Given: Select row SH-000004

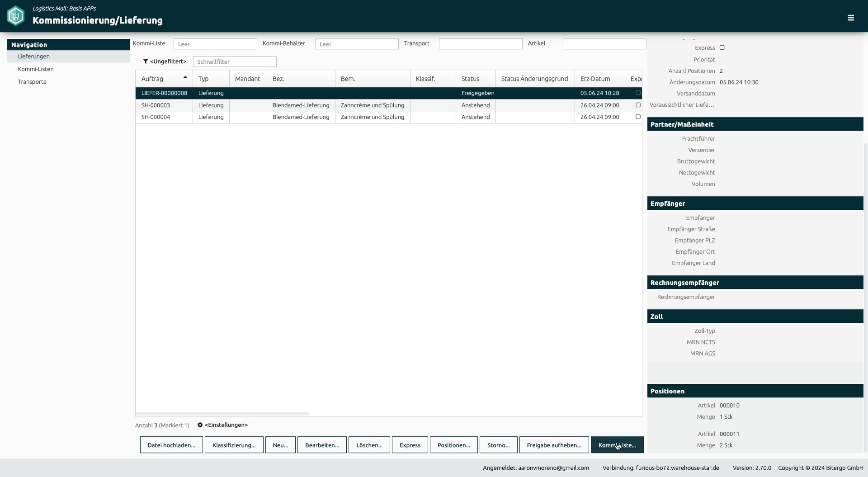Looking at the screenshot, I should tap(389, 117).
